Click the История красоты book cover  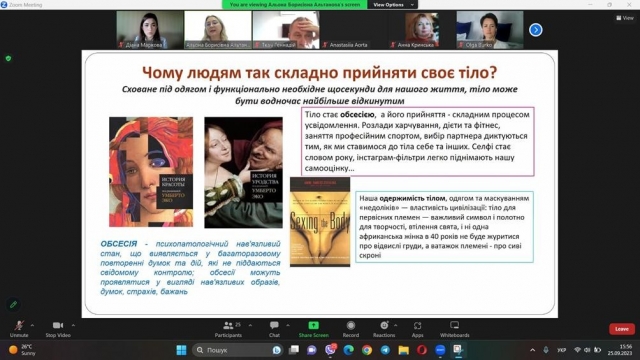(151, 172)
